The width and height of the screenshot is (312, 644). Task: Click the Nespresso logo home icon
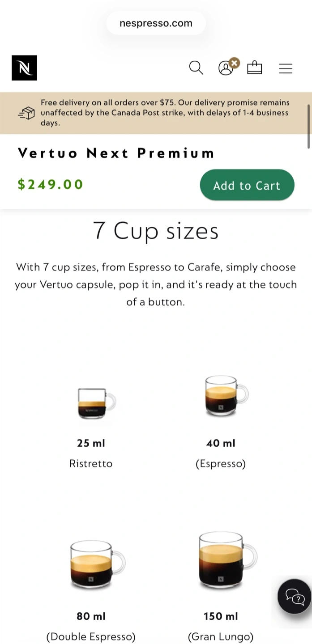pos(24,68)
